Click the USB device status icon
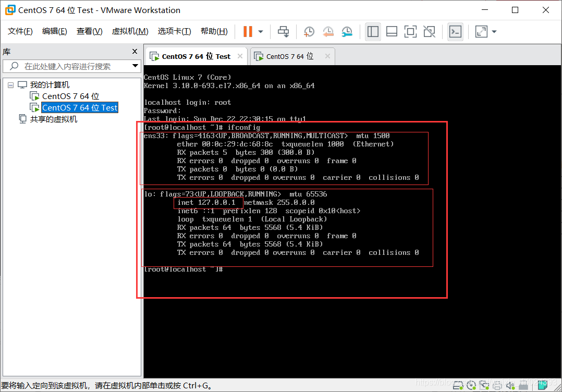Viewport: 562px width, 392px height. [523, 386]
